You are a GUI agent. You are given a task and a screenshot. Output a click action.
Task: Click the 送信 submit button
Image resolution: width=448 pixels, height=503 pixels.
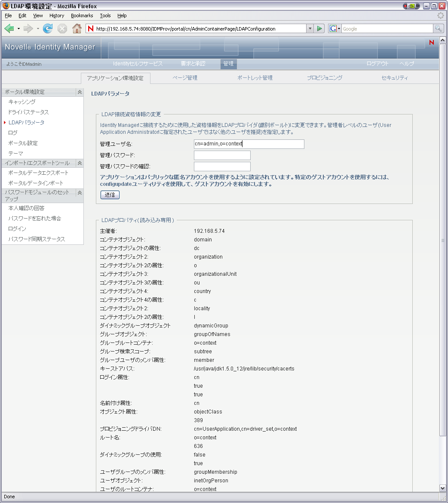pyautogui.click(x=110, y=195)
